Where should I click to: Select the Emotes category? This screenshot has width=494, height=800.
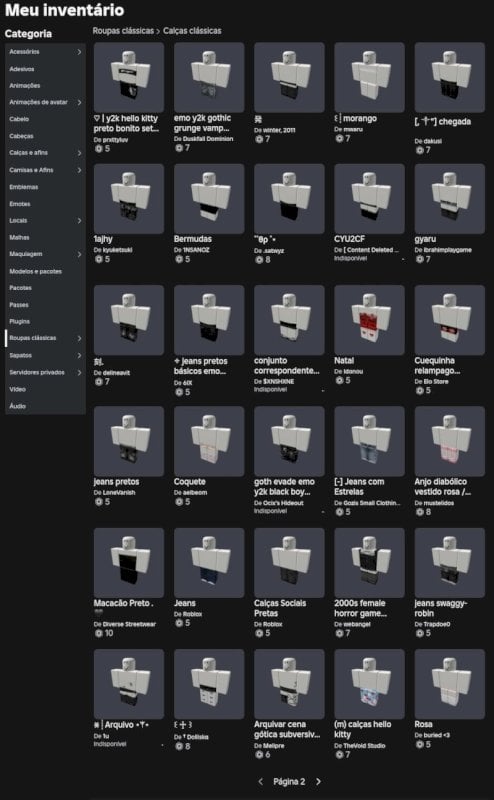(x=45, y=204)
